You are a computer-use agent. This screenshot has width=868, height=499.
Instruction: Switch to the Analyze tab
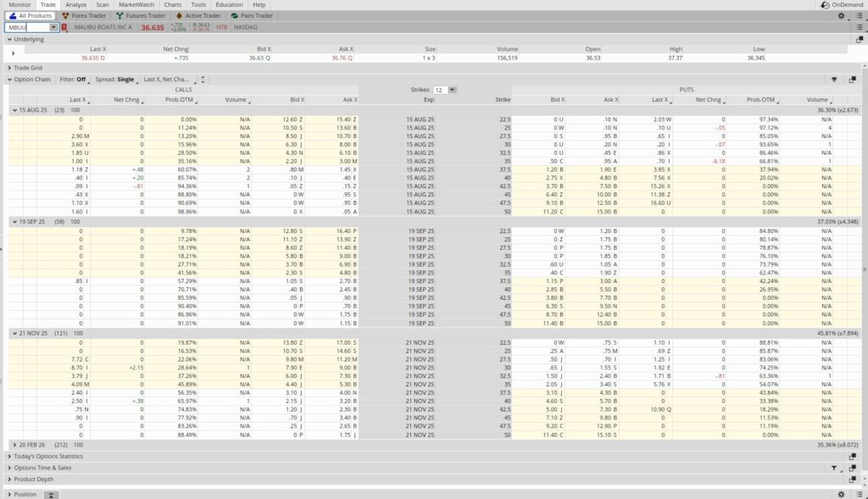point(75,4)
